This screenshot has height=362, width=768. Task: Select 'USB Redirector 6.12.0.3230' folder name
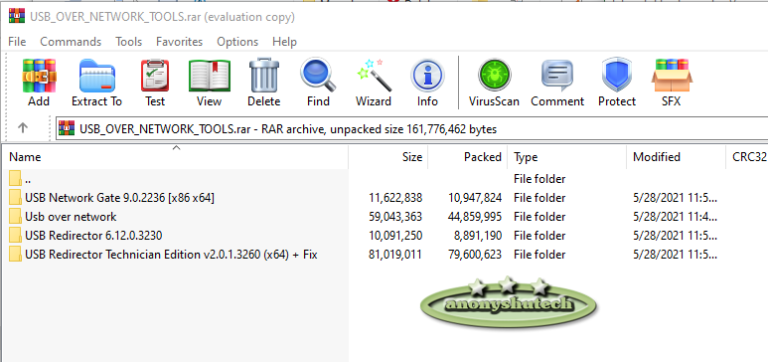(94, 236)
